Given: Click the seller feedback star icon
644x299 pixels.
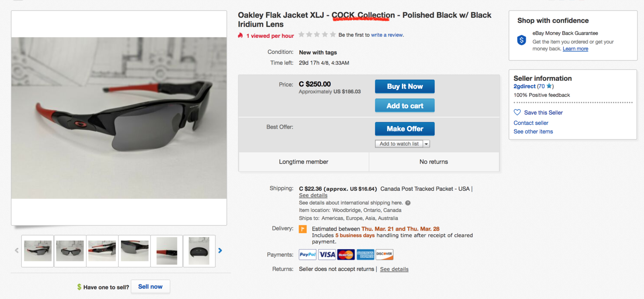Looking at the screenshot, I should click(549, 86).
